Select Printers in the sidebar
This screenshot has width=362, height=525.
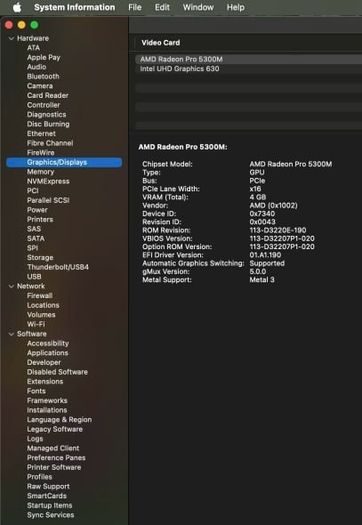(x=40, y=220)
